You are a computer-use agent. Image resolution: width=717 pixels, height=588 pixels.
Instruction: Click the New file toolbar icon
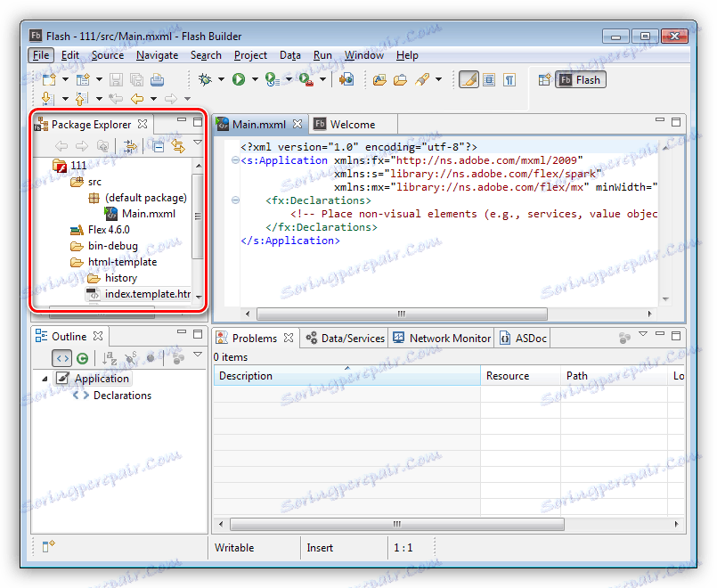(48, 79)
